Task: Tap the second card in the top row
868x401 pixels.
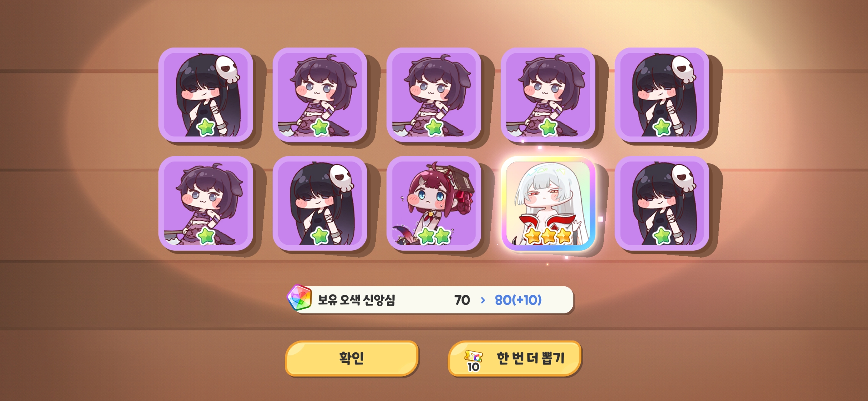Action: [x=320, y=95]
